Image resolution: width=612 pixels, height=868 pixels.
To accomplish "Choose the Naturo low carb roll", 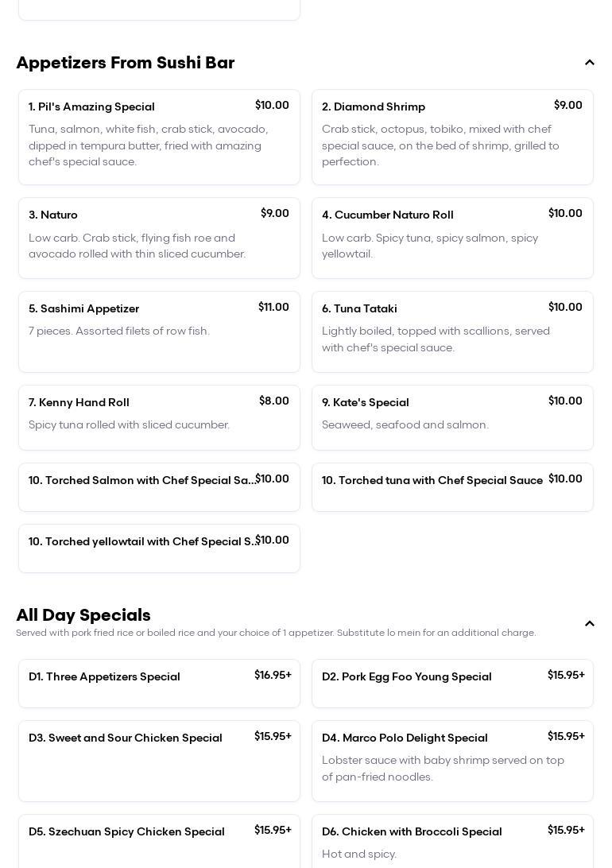I will pyautogui.click(x=159, y=238).
